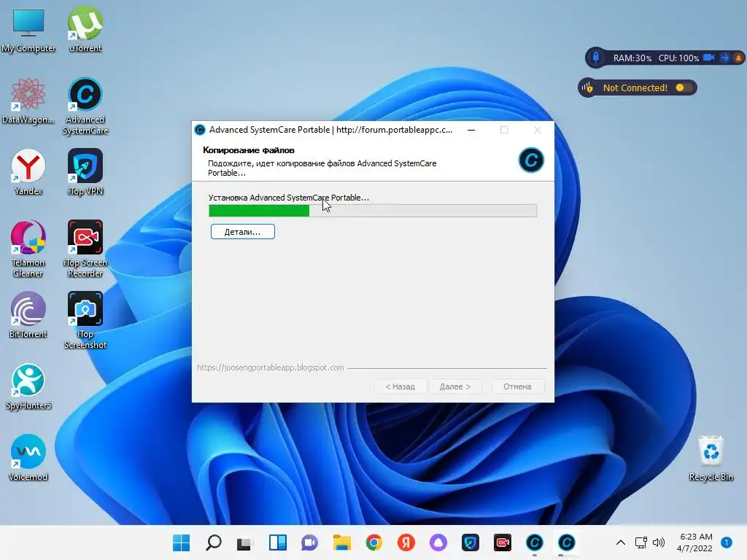The height and width of the screenshot is (560, 747).
Task: Select the DataWagon desktop shortcut
Action: tap(28, 101)
